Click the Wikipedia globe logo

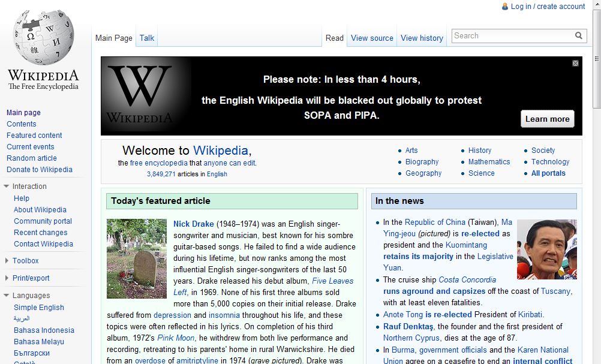tap(43, 38)
